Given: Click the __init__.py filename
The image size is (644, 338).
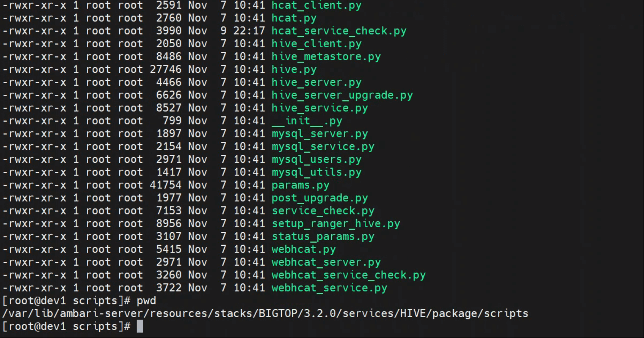Looking at the screenshot, I should [307, 121].
